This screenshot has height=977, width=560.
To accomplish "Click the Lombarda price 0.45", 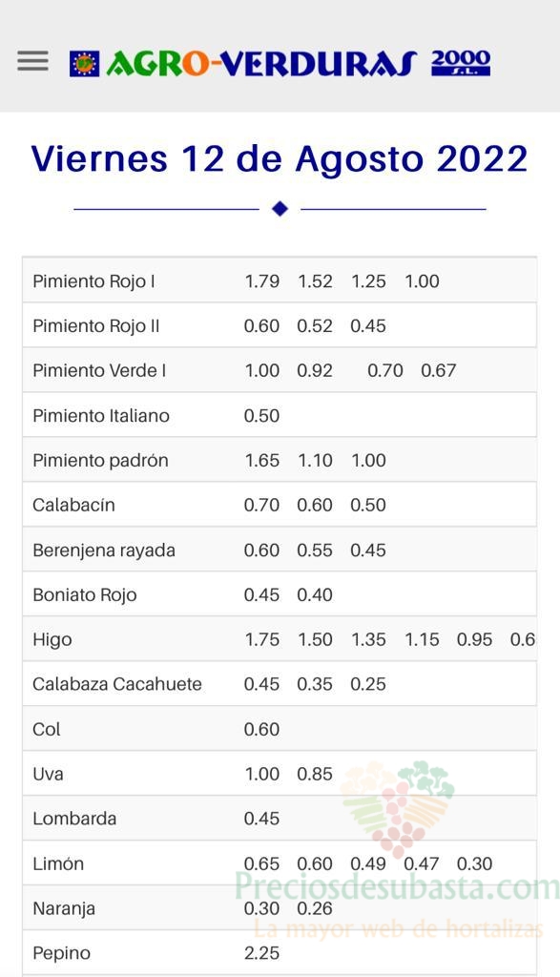I will [x=261, y=819].
